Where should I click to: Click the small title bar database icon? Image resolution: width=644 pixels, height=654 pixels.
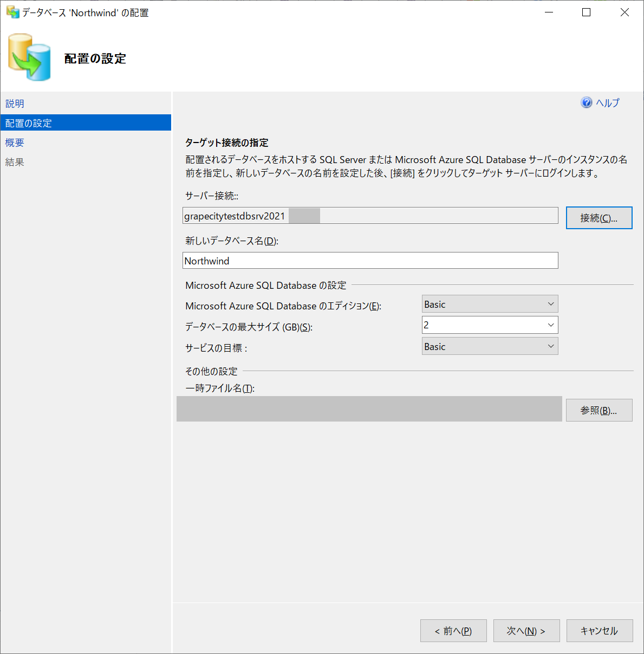12,12
